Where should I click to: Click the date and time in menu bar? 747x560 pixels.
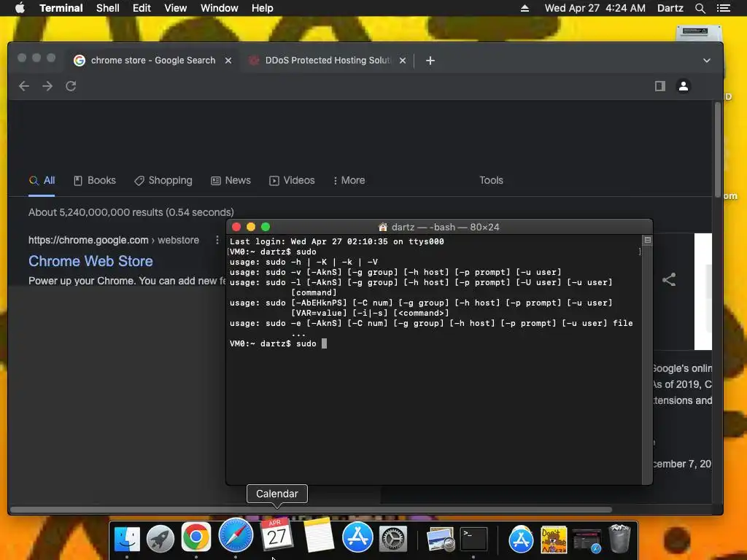click(595, 8)
